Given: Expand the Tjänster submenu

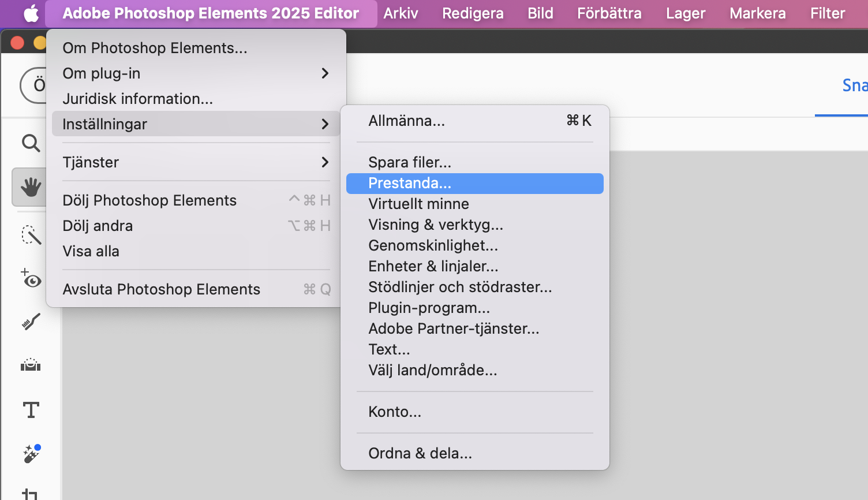Looking at the screenshot, I should coord(196,162).
